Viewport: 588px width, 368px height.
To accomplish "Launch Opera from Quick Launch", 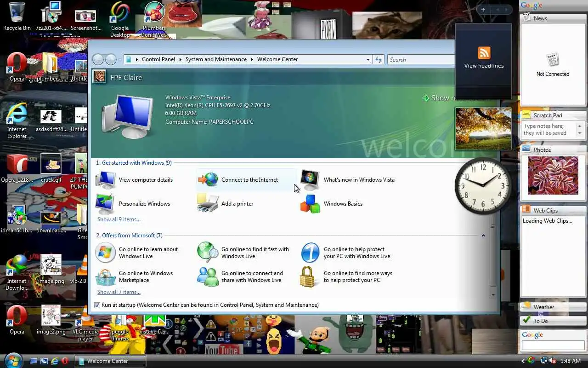I will tap(65, 362).
